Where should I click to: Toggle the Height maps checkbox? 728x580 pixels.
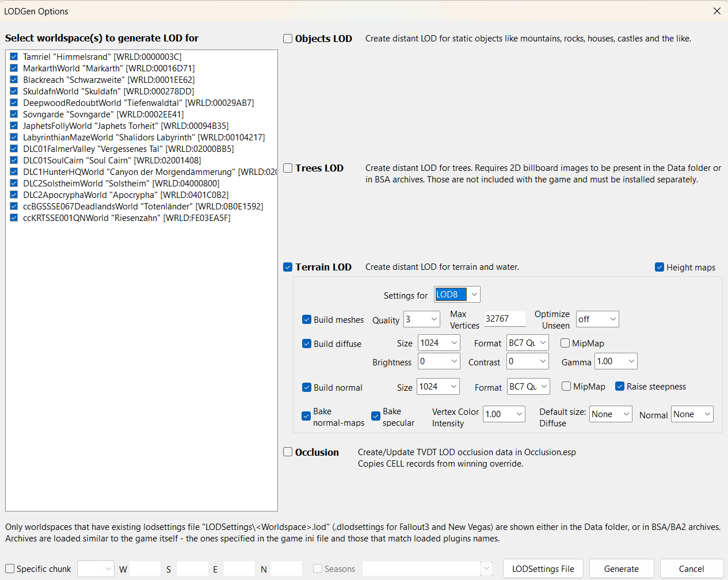[x=660, y=267]
